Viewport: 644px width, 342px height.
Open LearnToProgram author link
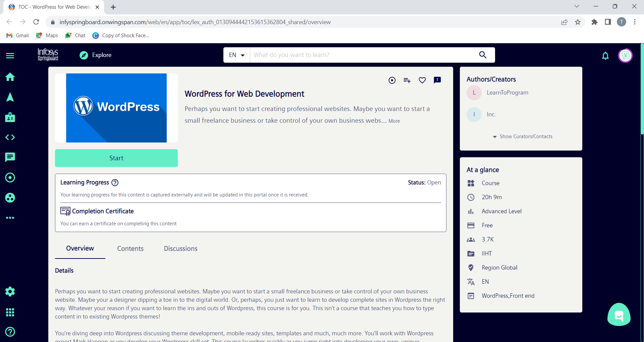pos(507,93)
